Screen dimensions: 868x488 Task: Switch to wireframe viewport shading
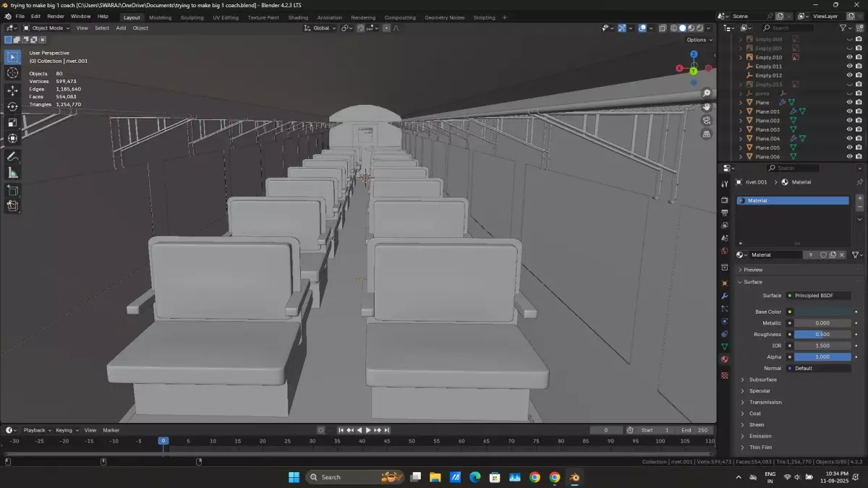pyautogui.click(x=673, y=28)
